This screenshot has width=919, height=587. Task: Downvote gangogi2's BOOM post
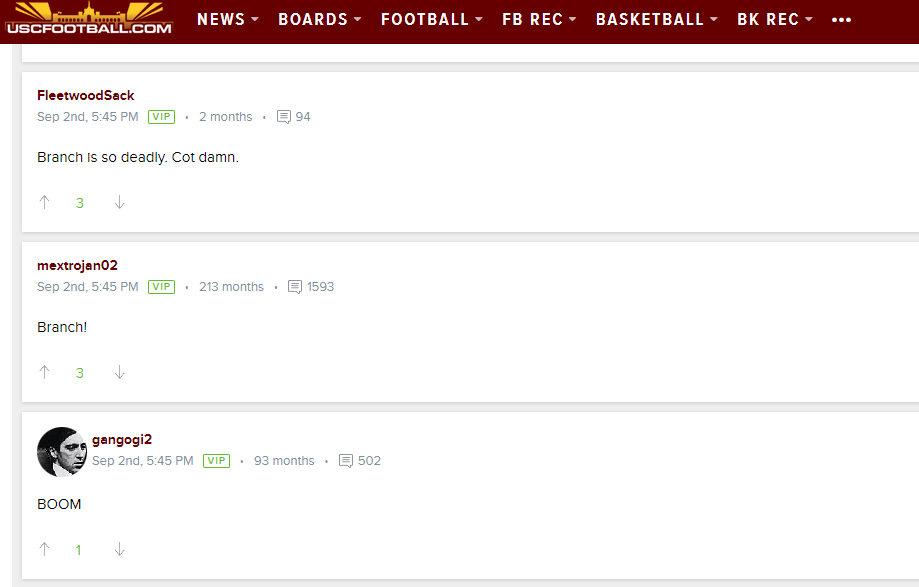120,549
